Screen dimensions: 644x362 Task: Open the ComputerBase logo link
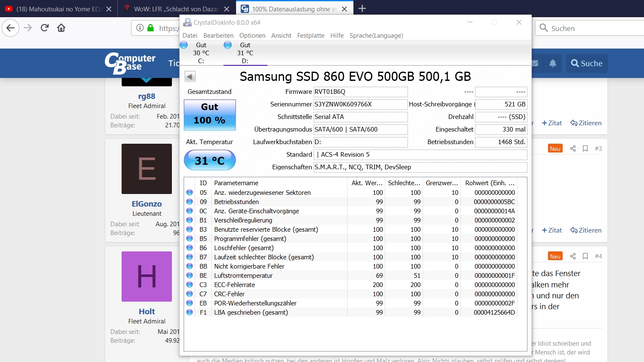(x=130, y=63)
